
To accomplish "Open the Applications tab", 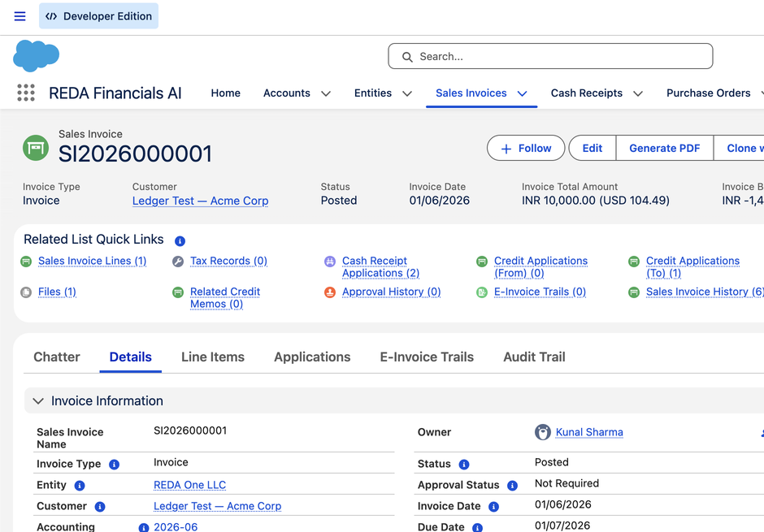I will pyautogui.click(x=312, y=357).
